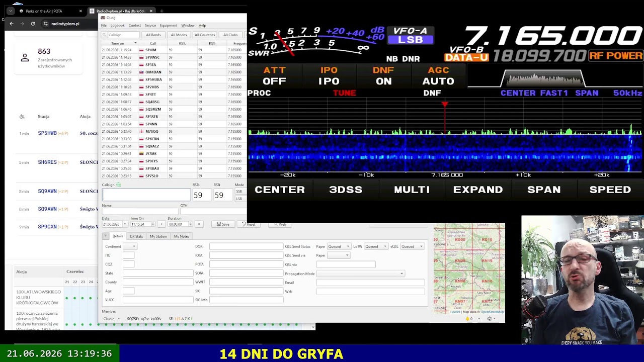This screenshot has width=644, height=362.
Task: Start the contact timer play button
Action: pyautogui.click(x=162, y=224)
